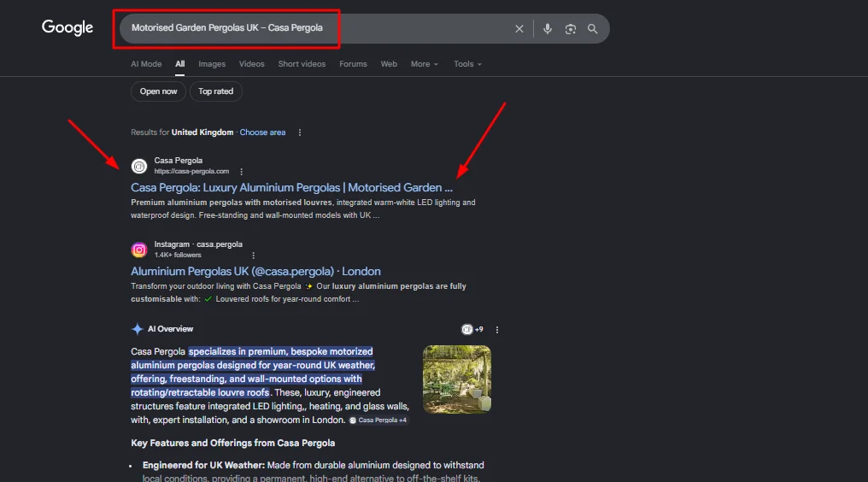Click the Google logo
Screen dimensions: 868x482
point(67,27)
